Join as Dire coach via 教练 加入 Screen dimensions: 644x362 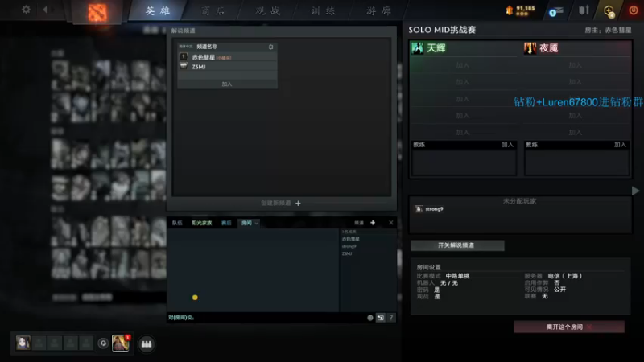tap(620, 145)
